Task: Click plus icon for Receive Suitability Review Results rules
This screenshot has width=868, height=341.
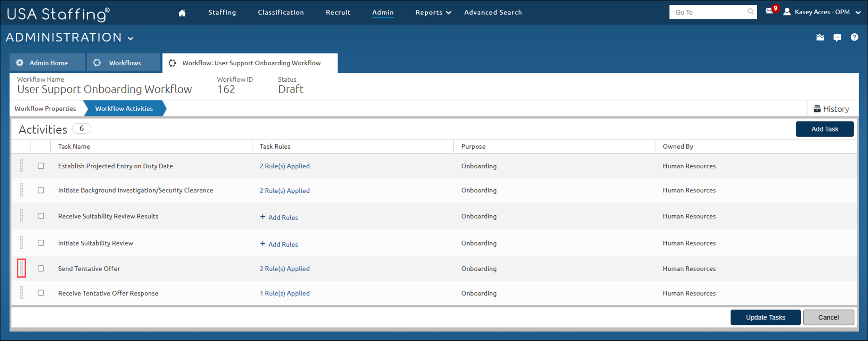Action: [262, 217]
